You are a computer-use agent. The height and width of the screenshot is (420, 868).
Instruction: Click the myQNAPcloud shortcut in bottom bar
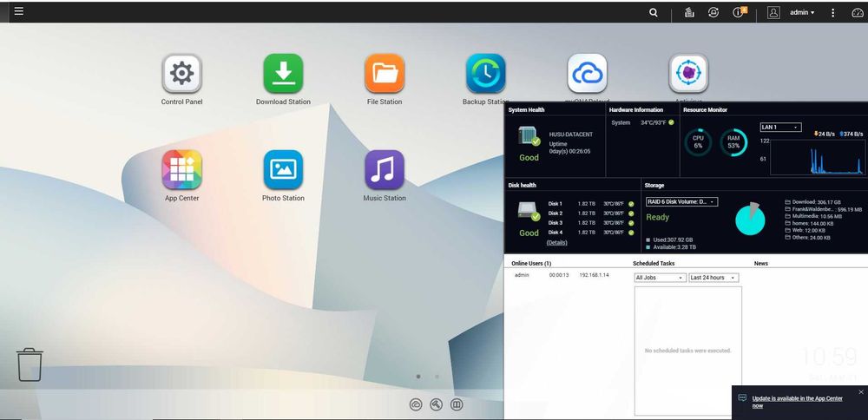click(416, 404)
